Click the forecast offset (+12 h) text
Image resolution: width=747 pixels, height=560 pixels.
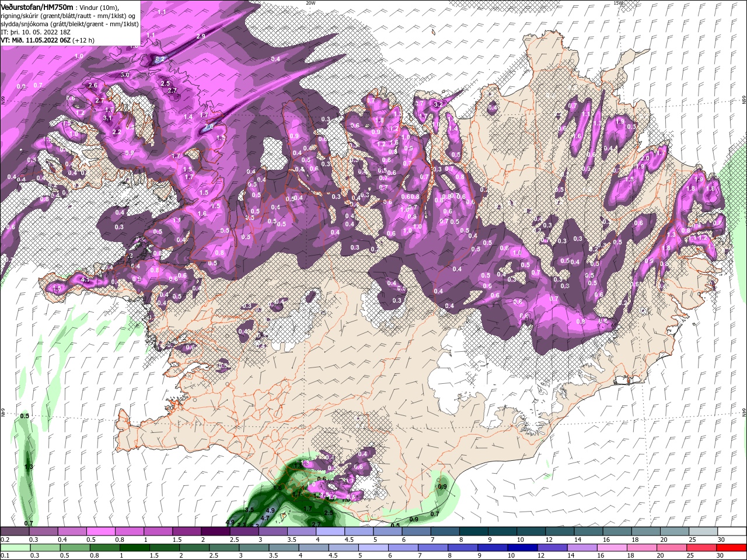[83, 40]
